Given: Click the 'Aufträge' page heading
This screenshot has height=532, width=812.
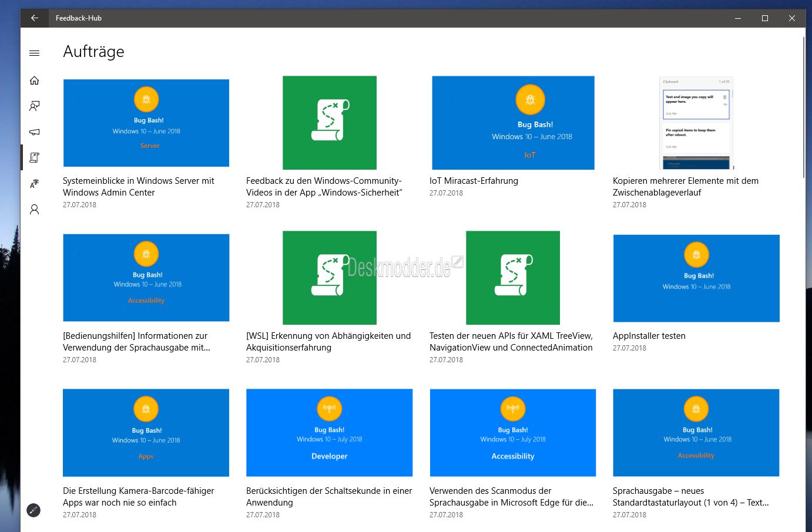Looking at the screenshot, I should (93, 52).
